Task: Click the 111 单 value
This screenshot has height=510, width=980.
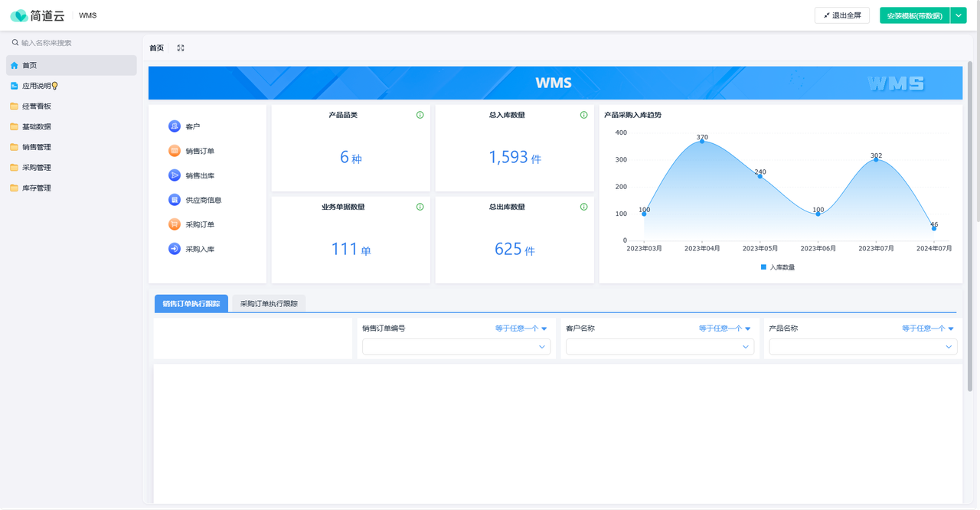Action: click(351, 249)
